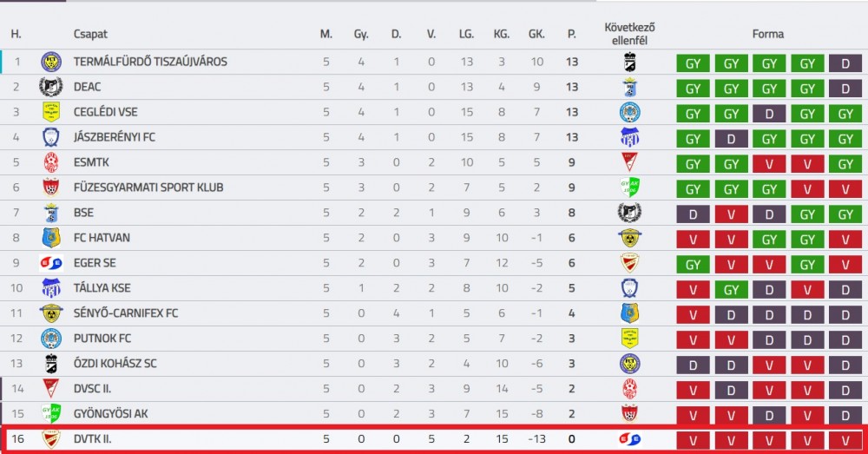The height and width of the screenshot is (454, 868).
Task: Click first GY form badge for Tiszaújváros
Action: (693, 63)
